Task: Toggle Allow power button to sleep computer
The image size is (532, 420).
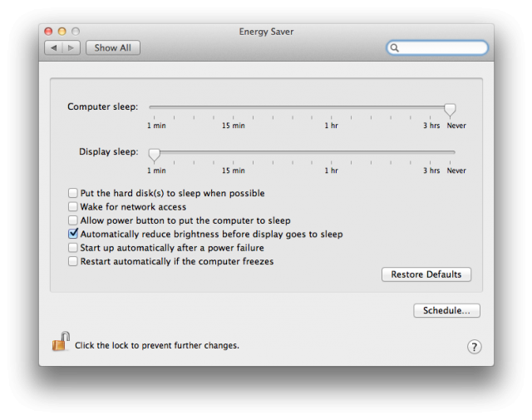Action: tap(72, 220)
